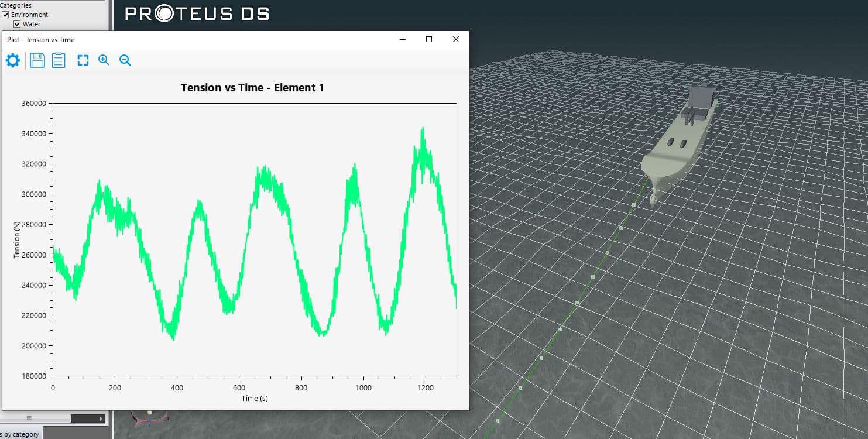The image size is (868, 439).
Task: Switch to the 'by category' tab
Action: pos(20,434)
